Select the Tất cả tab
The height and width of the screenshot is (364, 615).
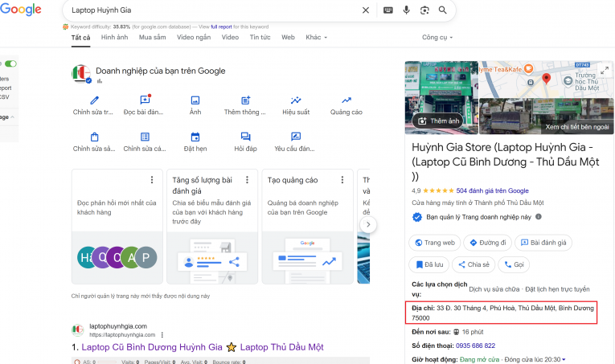coord(80,38)
